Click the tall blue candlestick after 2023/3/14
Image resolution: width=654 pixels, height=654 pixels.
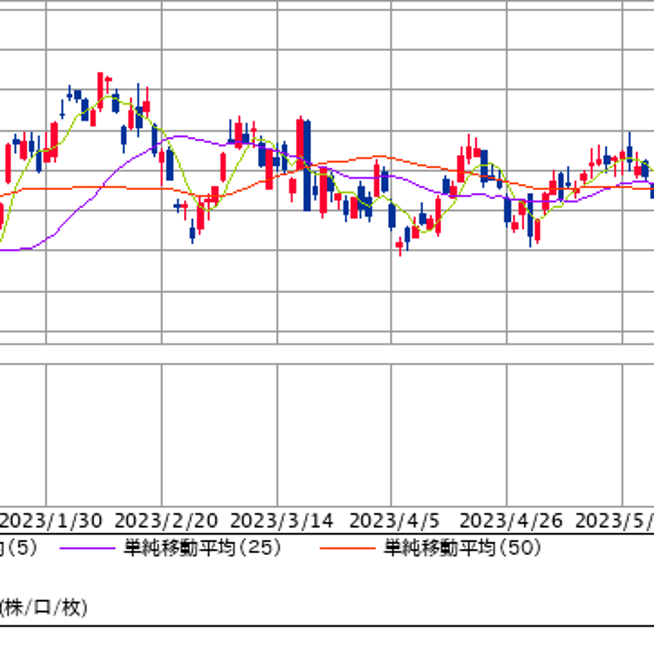point(307,166)
